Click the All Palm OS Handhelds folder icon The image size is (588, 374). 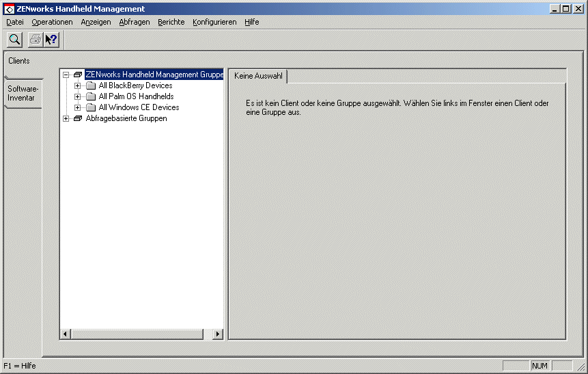point(91,96)
